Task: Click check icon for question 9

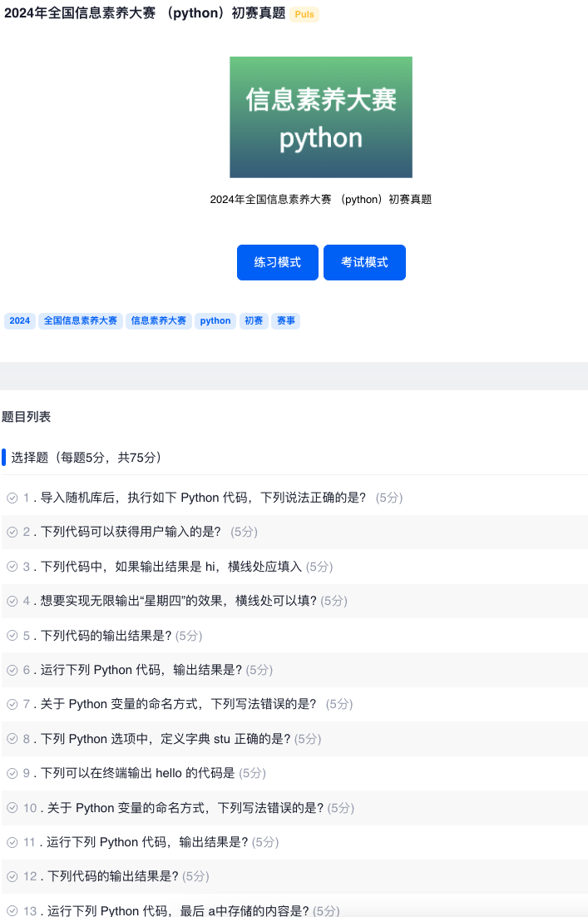Action: coord(12,773)
